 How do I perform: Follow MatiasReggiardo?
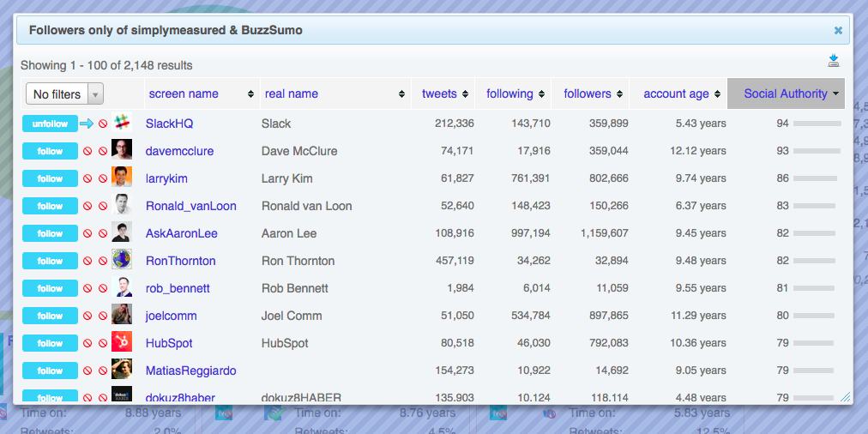coord(50,371)
